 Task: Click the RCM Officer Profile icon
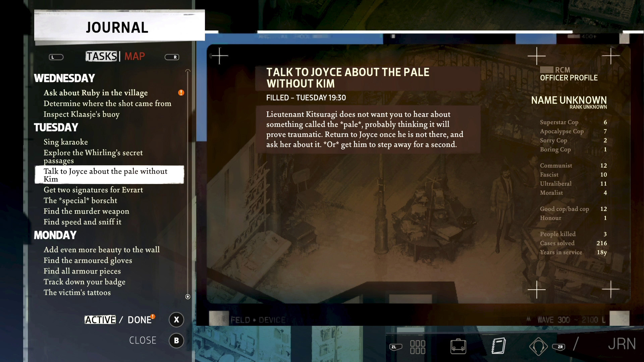(546, 69)
